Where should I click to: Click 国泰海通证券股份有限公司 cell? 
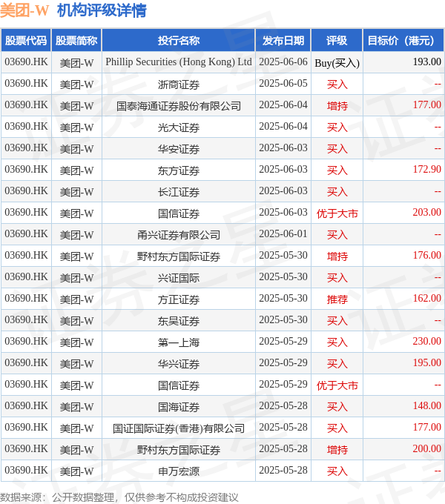tap(179, 106)
